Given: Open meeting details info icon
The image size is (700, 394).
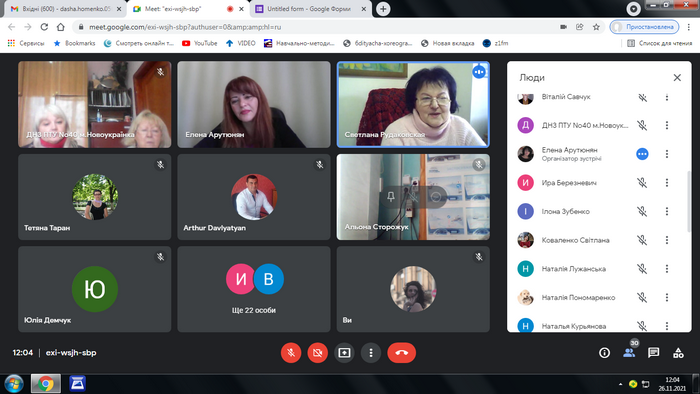Looking at the screenshot, I should [x=604, y=353].
